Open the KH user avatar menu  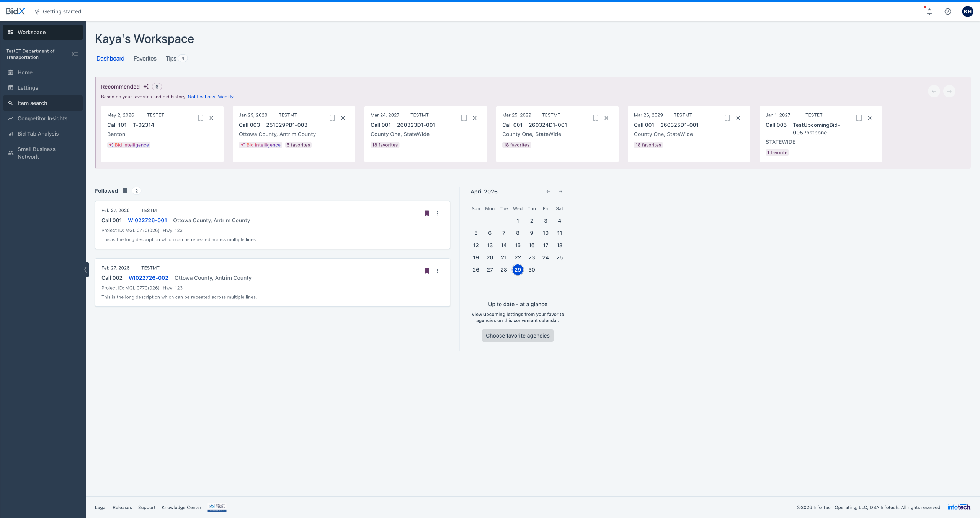[967, 11]
